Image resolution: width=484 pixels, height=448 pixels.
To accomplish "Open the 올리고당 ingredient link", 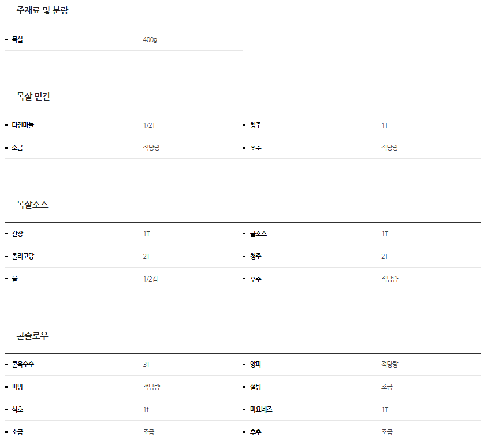I will tap(23, 256).
